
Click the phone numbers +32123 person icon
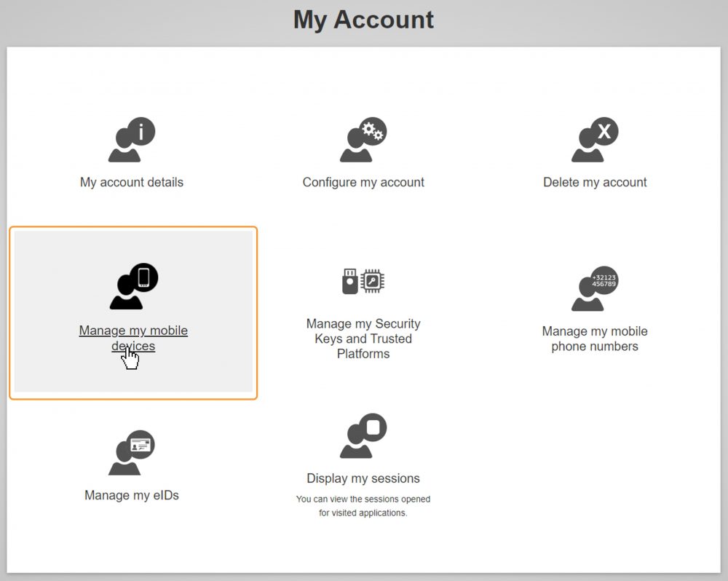coord(595,288)
